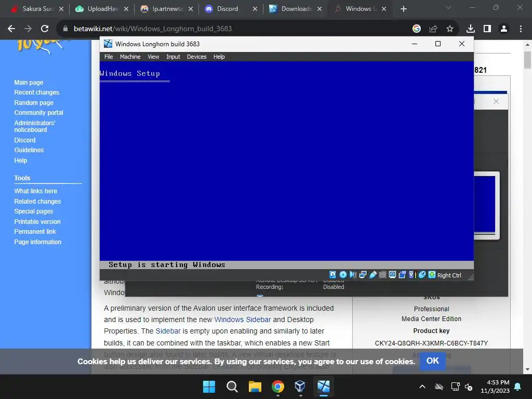
Task: Open Discord link in wiki sidebar
Action: [x=25, y=140]
